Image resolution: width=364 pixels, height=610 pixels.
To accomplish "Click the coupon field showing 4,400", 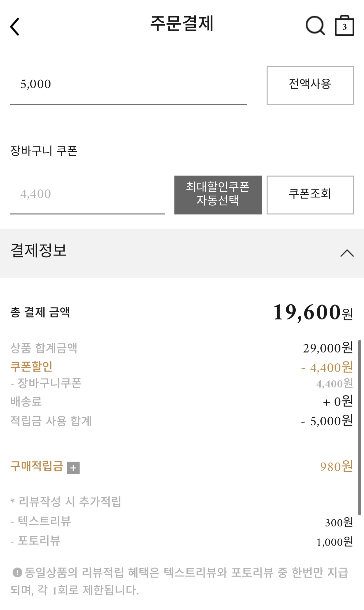I will 87,195.
